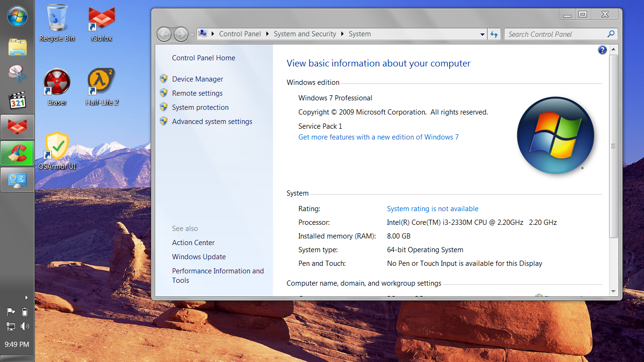Viewport: 644px width, 362px height.
Task: Refresh the System page in address bar
Action: pos(494,34)
